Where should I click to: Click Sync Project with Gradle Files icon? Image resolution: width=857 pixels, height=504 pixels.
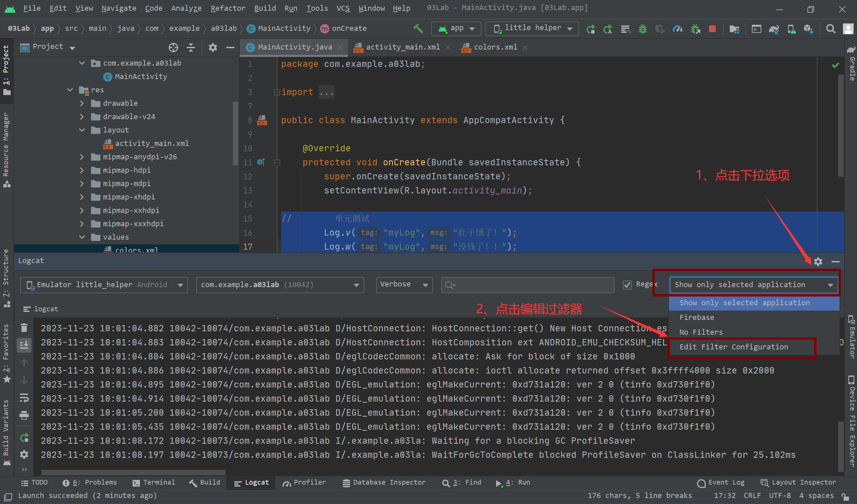[x=774, y=29]
